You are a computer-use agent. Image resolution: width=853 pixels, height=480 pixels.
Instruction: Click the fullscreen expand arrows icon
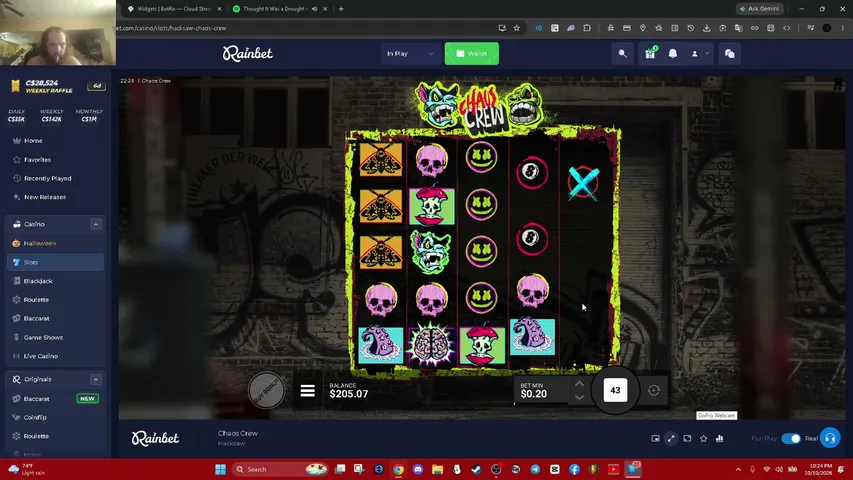[x=671, y=439]
